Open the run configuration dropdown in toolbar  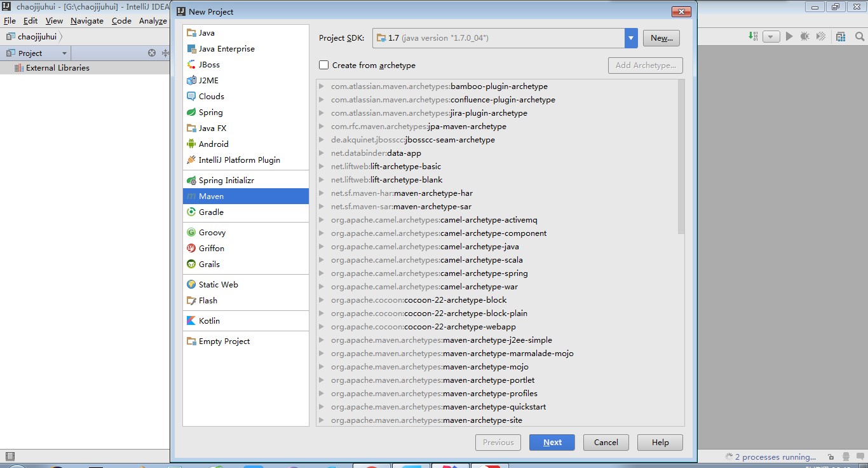coord(771,37)
